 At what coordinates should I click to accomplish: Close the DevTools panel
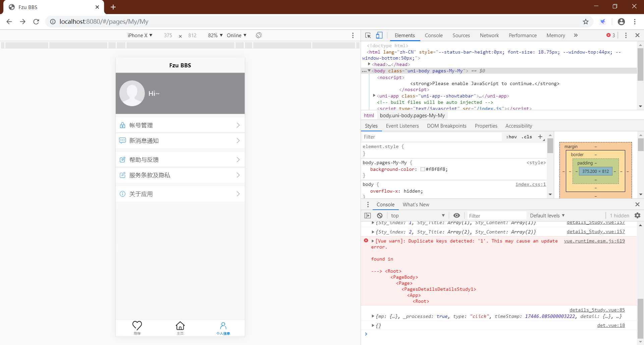click(x=638, y=35)
